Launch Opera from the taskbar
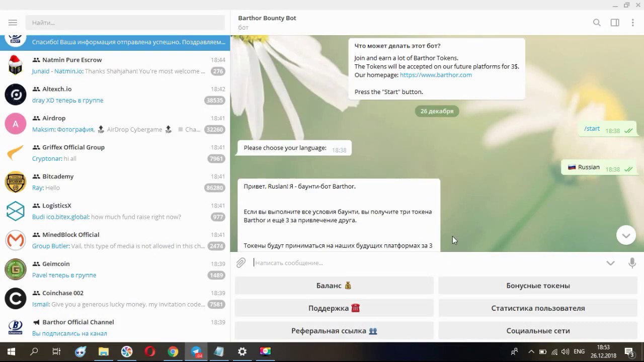The height and width of the screenshot is (362, 644). click(150, 352)
